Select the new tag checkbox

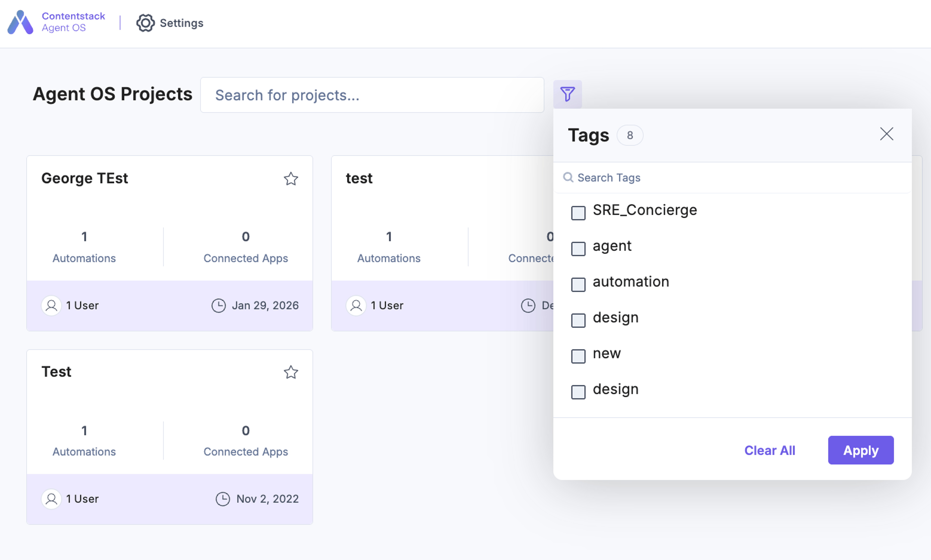[x=578, y=356]
